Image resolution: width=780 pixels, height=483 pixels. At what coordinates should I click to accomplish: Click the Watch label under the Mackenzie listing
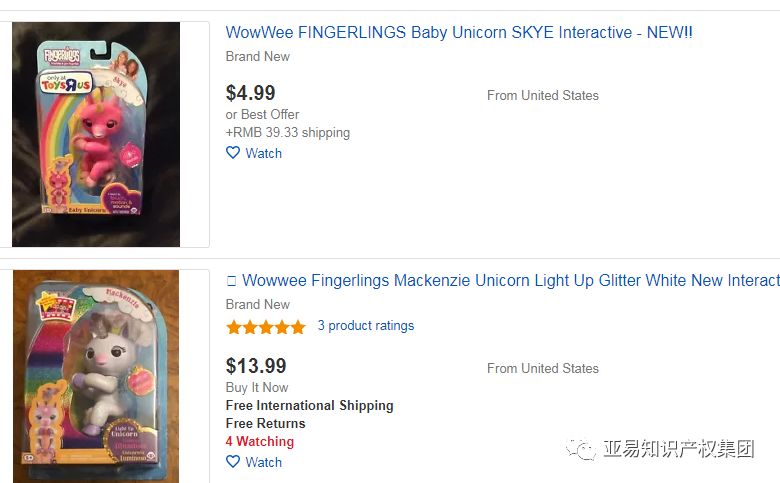pyautogui.click(x=264, y=462)
